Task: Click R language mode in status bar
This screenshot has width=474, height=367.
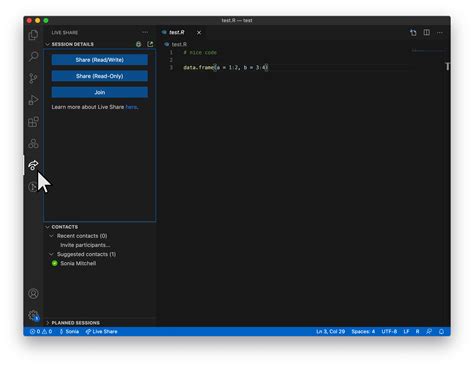Action: (x=417, y=331)
